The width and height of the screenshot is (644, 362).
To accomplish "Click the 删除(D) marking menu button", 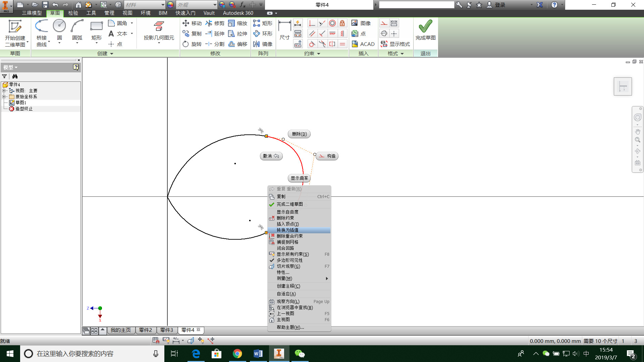I will (299, 134).
